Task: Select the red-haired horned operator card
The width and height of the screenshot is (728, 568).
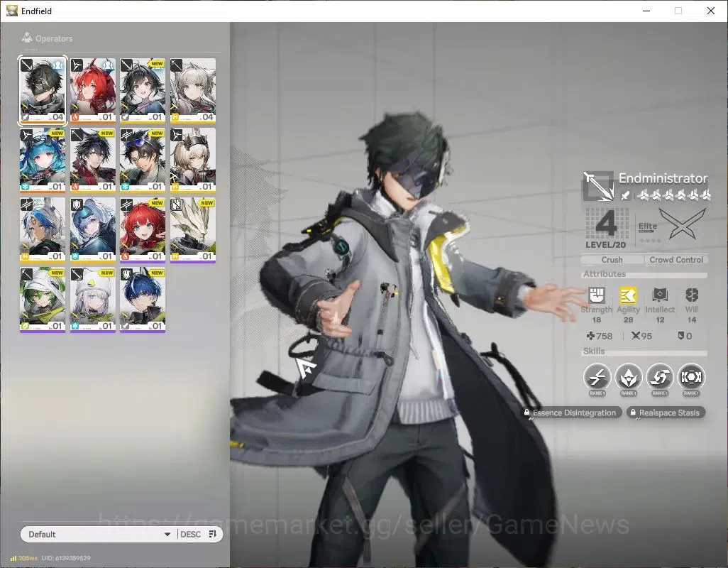Action: [x=93, y=91]
